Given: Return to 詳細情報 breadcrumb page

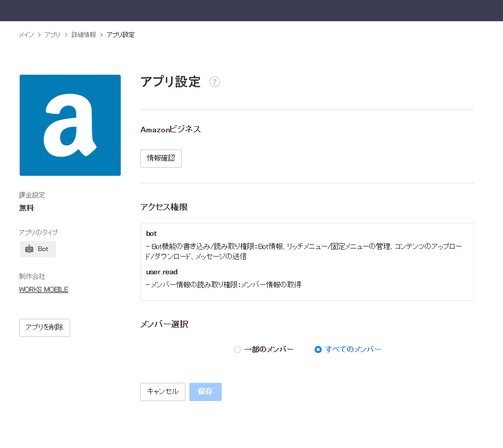Looking at the screenshot, I should click(83, 35).
